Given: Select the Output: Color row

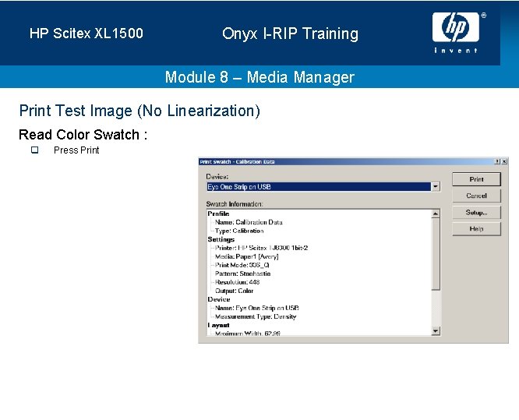Looking at the screenshot, I should (235, 291).
